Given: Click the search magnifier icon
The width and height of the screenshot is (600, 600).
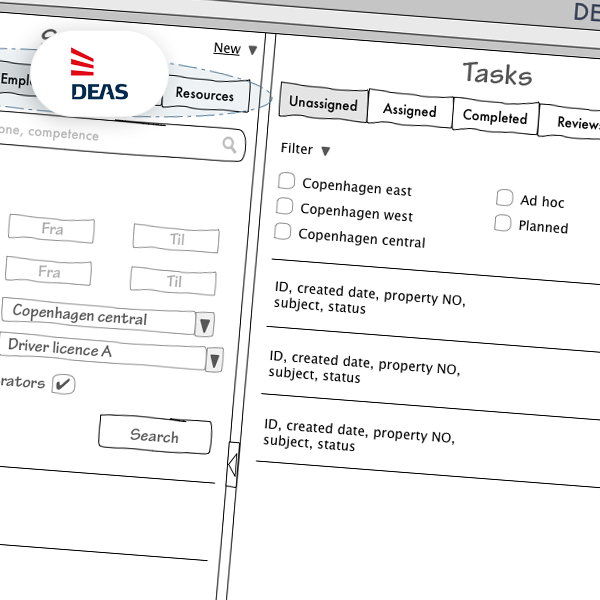Looking at the screenshot, I should click(x=231, y=146).
